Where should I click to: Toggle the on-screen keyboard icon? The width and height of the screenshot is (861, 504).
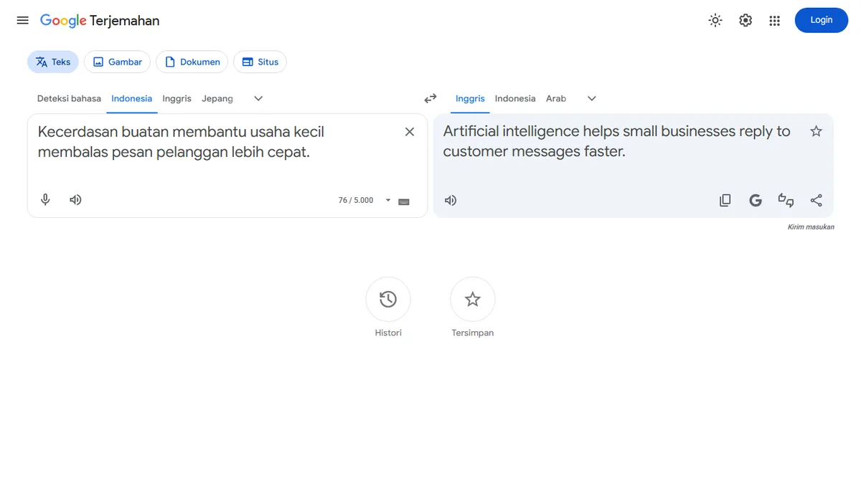[404, 201]
